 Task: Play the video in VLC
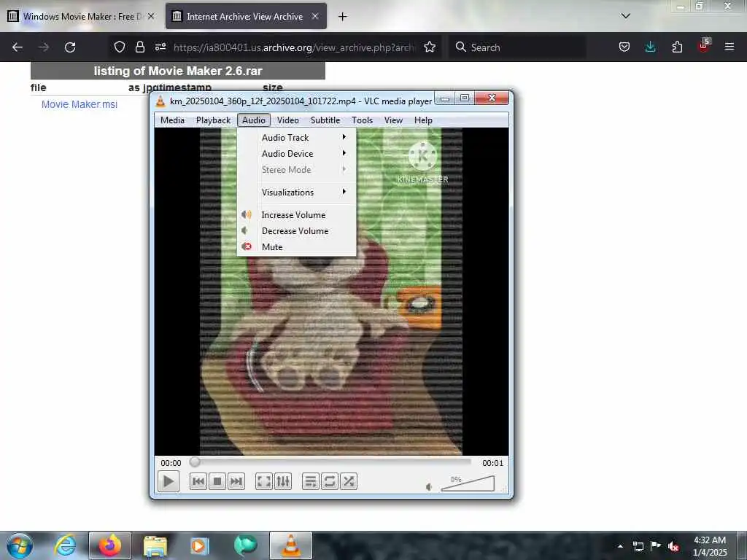coord(169,481)
